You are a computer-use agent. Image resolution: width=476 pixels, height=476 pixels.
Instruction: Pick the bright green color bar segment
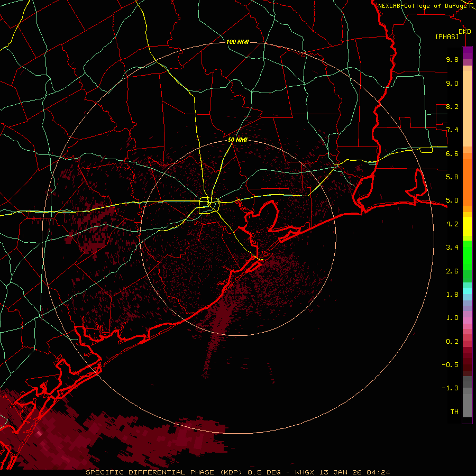pos(467,255)
